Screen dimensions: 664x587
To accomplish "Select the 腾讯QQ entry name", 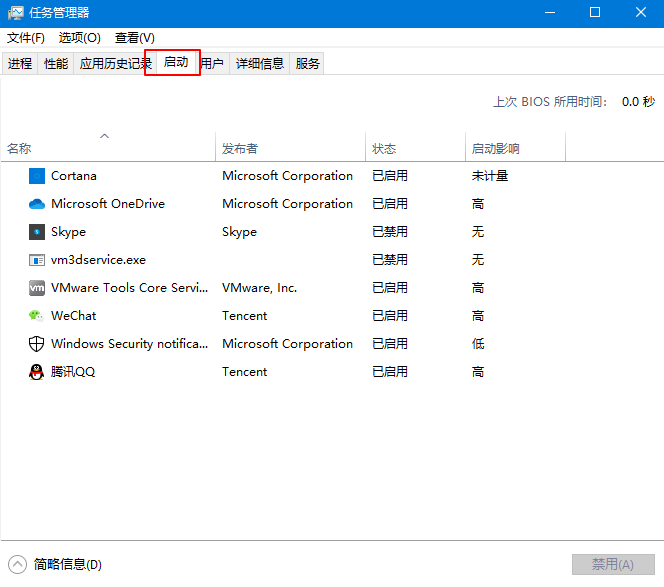I will coord(73,372).
